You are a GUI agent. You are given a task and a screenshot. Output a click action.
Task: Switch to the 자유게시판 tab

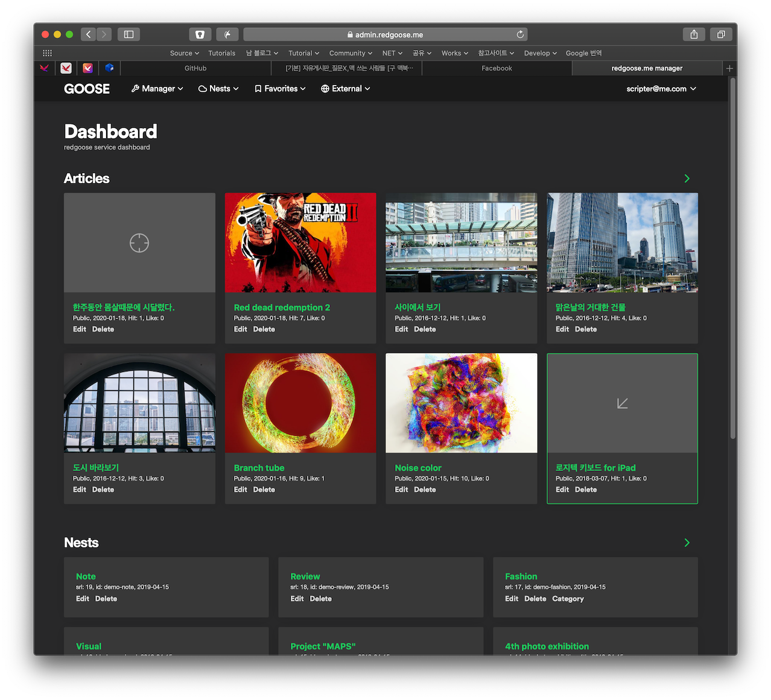pos(346,68)
